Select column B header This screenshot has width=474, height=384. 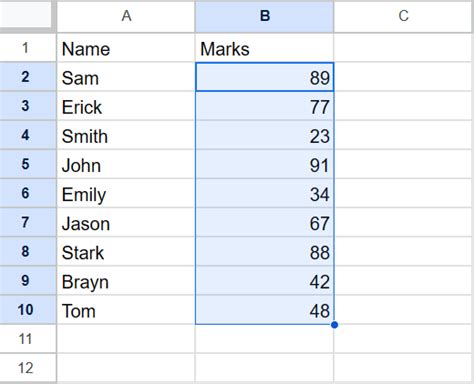pyautogui.click(x=264, y=16)
